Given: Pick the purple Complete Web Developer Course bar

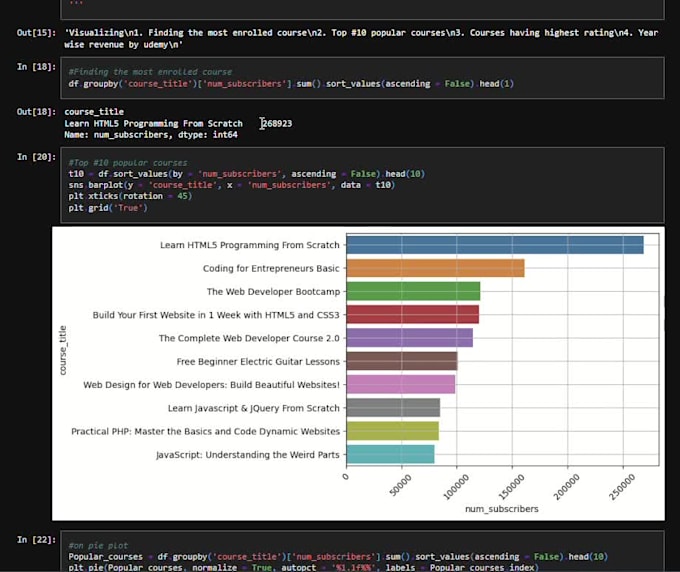Looking at the screenshot, I should coord(408,338).
